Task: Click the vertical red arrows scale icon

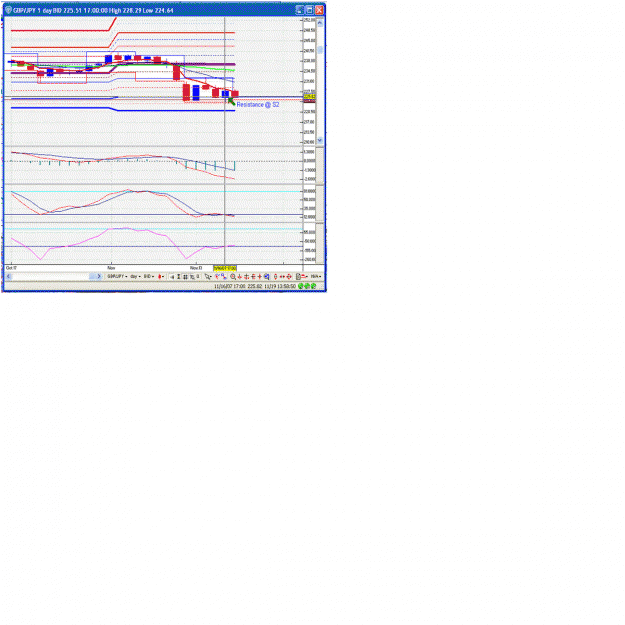Action: coord(275,277)
